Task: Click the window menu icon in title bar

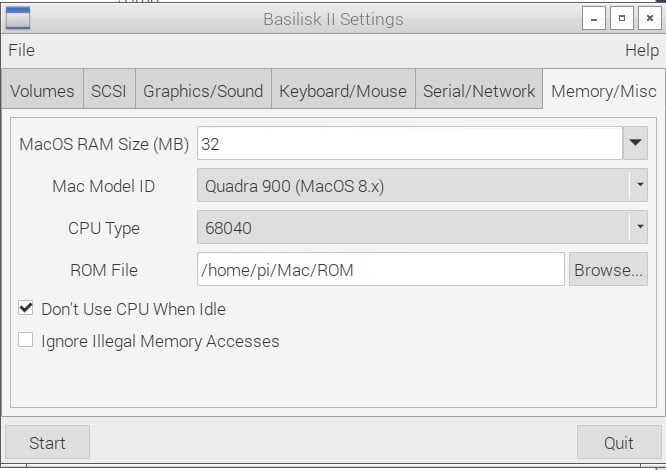Action: [x=18, y=19]
